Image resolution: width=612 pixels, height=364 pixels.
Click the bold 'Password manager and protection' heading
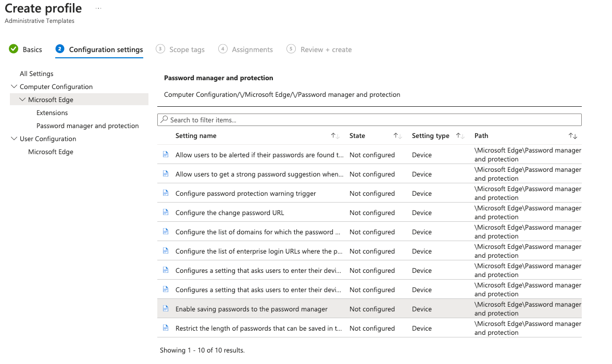(219, 78)
